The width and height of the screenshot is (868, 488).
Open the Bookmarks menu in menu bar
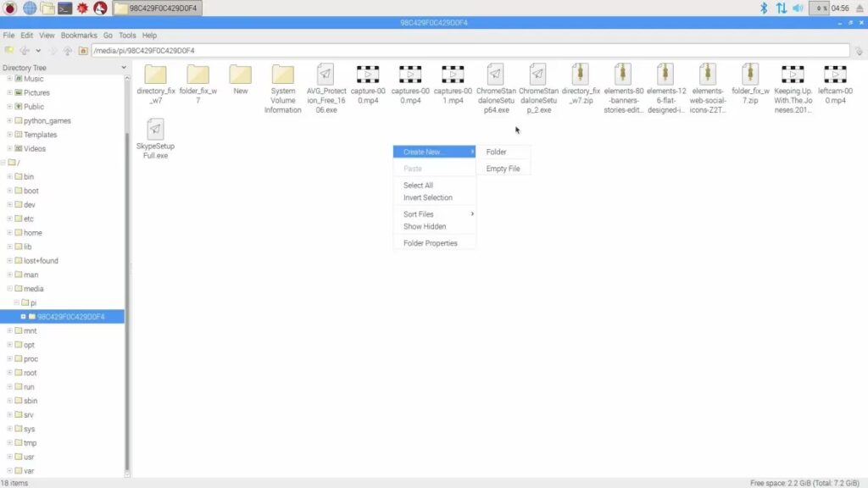tap(79, 36)
